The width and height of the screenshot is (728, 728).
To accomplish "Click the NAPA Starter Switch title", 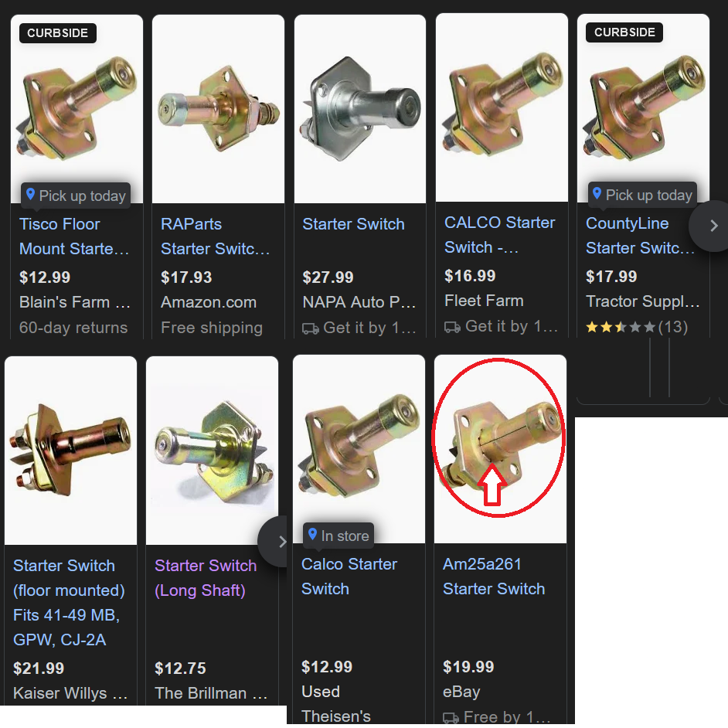I will [x=353, y=224].
